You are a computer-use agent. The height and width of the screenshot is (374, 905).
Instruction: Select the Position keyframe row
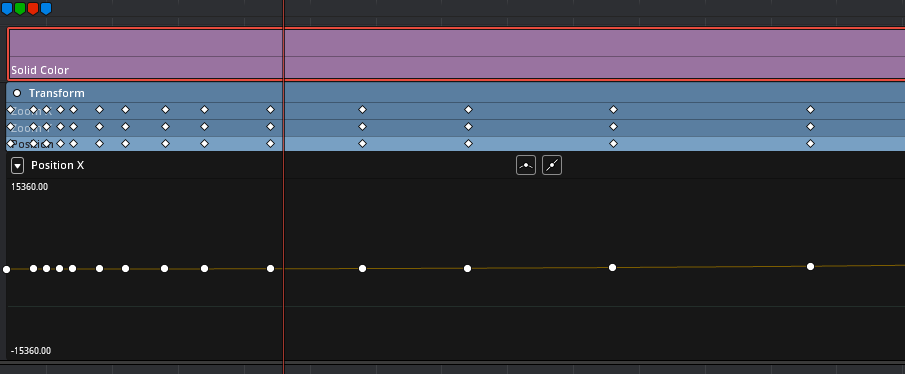(x=455, y=144)
